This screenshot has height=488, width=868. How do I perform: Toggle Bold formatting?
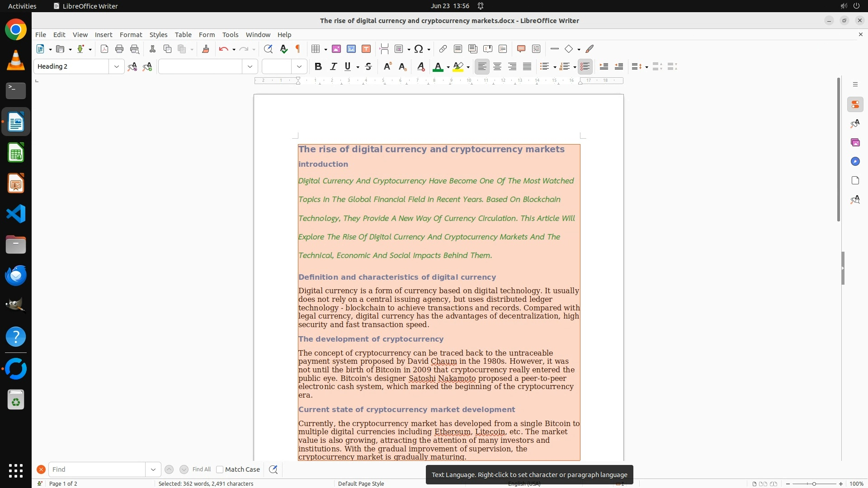point(318,67)
